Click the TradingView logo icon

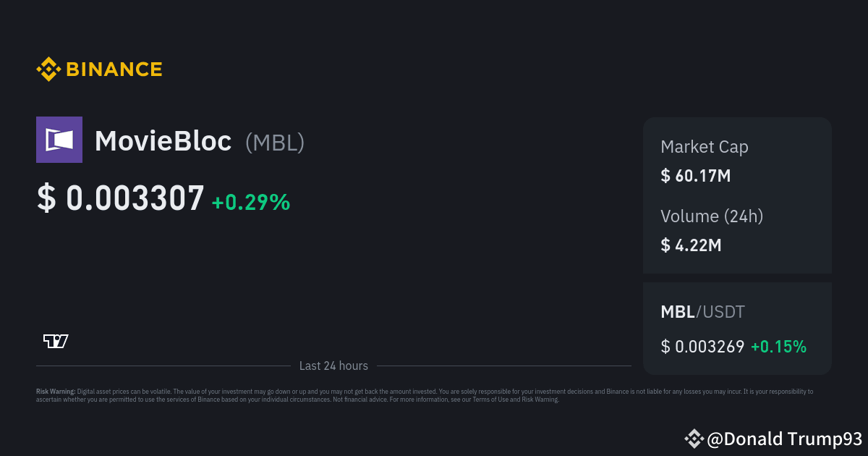point(56,341)
